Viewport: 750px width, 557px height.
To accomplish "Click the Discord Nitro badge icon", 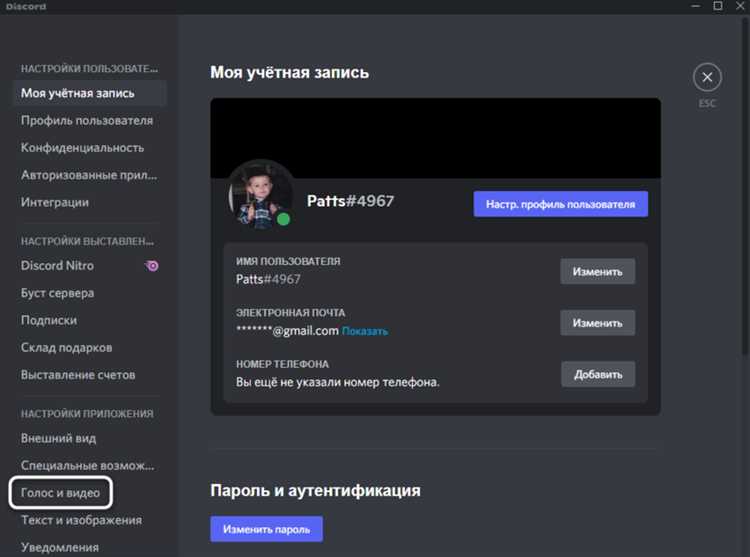I will (x=152, y=265).
